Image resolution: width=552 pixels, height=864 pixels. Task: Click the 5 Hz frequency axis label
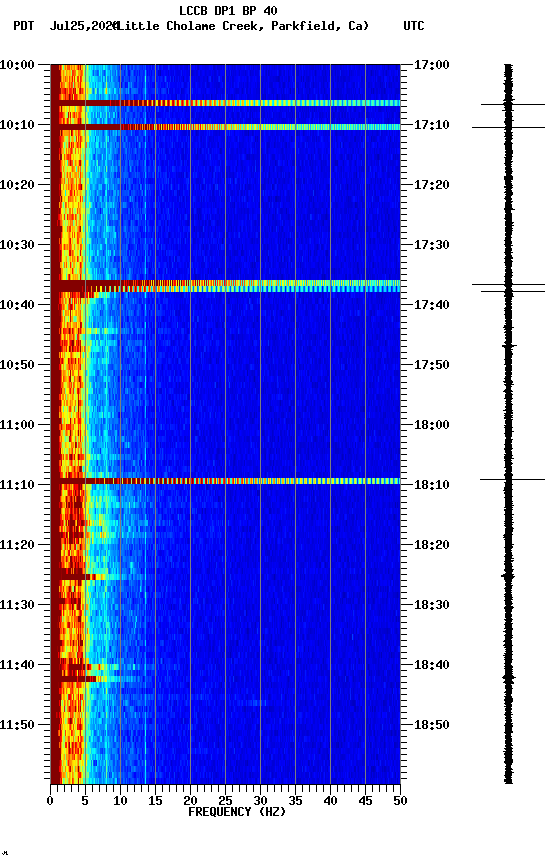[x=85, y=801]
